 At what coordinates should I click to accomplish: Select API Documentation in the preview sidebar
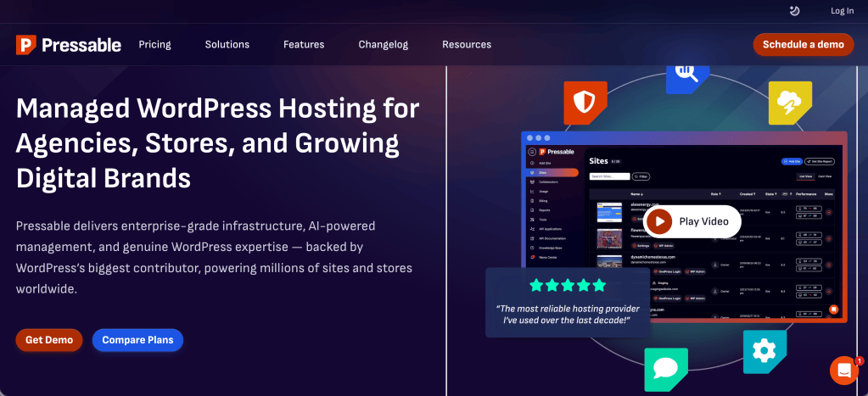click(552, 238)
